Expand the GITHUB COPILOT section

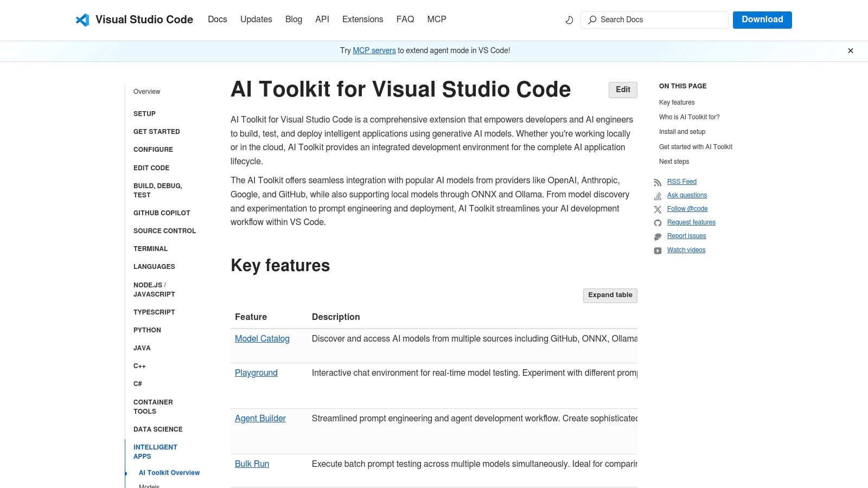(x=162, y=213)
